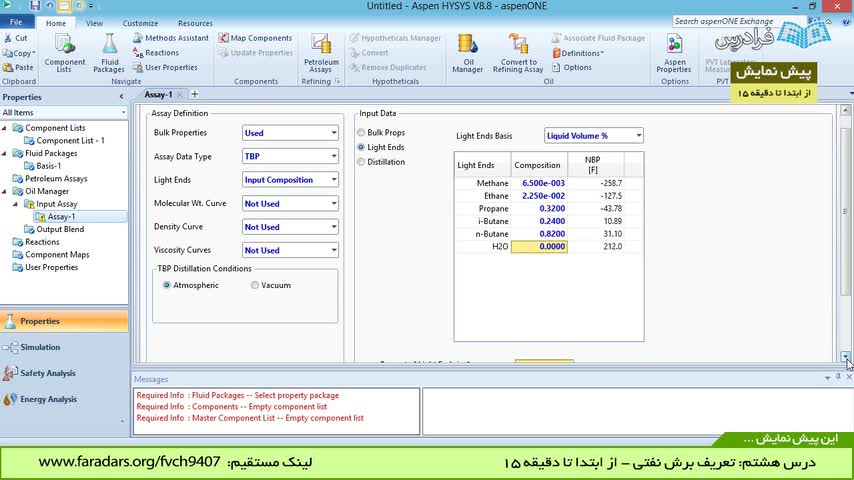Switch to the Home ribbon tab
The height and width of the screenshot is (480, 854).
56,23
